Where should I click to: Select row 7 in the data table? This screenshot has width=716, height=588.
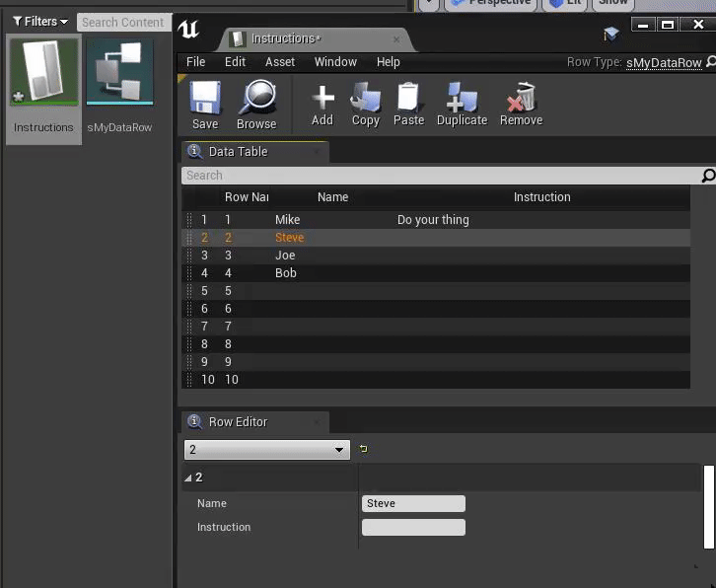(436, 327)
